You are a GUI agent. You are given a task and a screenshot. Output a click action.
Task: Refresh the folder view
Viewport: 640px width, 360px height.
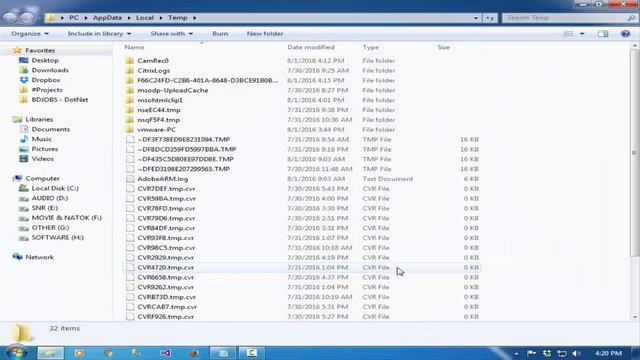pyautogui.click(x=490, y=18)
